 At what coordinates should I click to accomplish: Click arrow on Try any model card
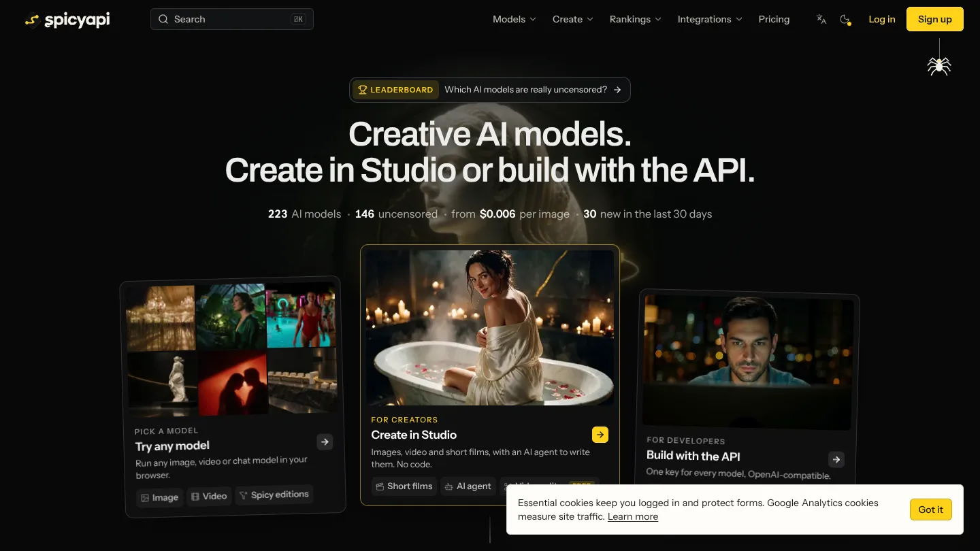point(325,442)
